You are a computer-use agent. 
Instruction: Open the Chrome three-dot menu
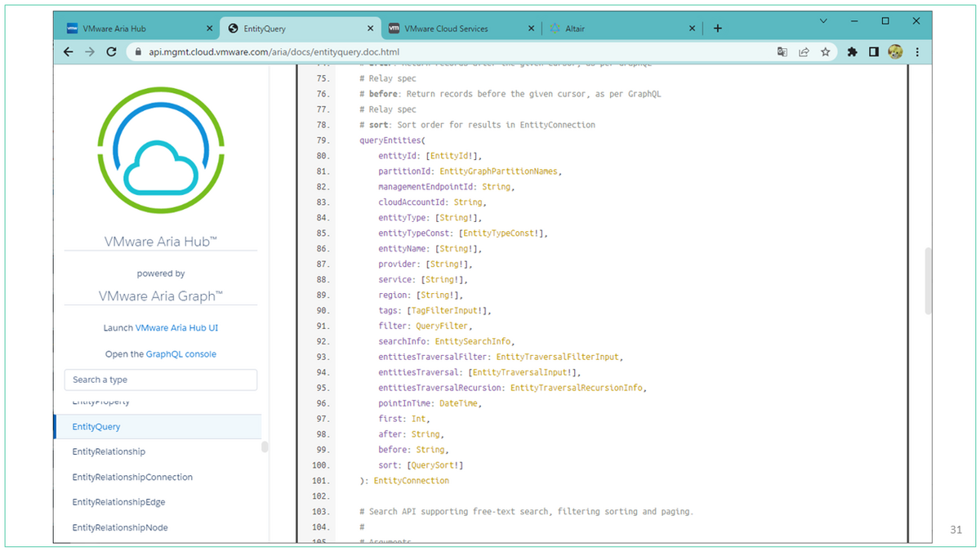[917, 51]
